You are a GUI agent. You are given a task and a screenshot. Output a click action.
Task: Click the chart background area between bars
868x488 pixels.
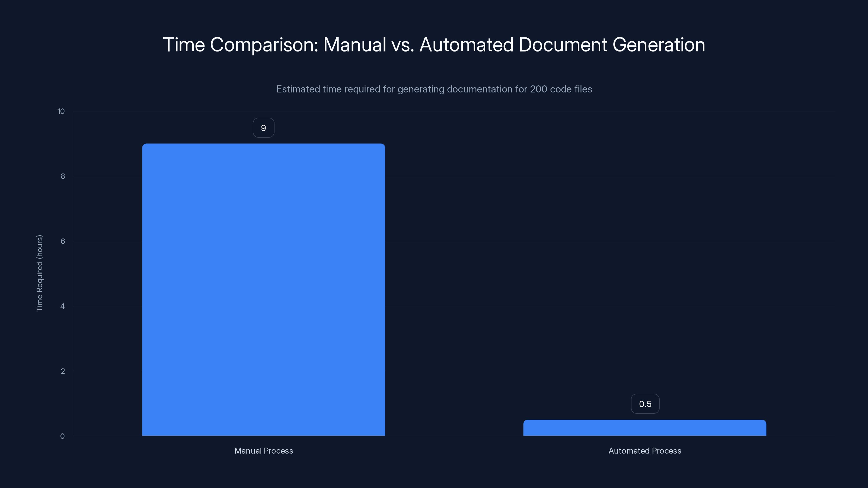coord(455,269)
